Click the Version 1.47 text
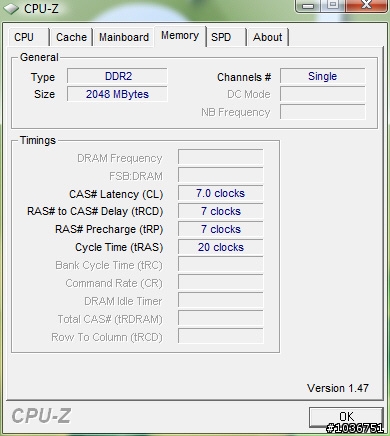390x436 pixels. click(338, 388)
